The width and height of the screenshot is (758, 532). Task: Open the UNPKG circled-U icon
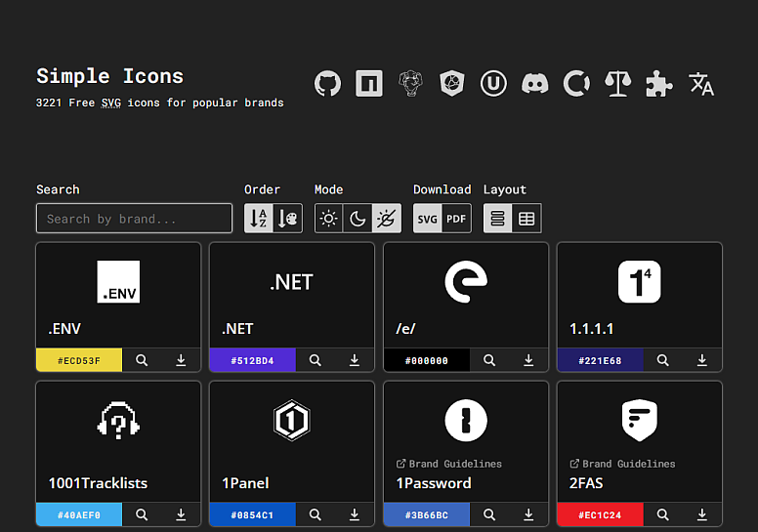coord(493,84)
